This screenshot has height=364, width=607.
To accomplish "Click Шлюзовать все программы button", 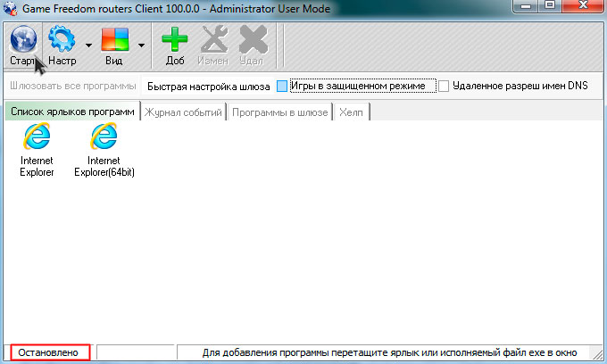I will pos(73,86).
